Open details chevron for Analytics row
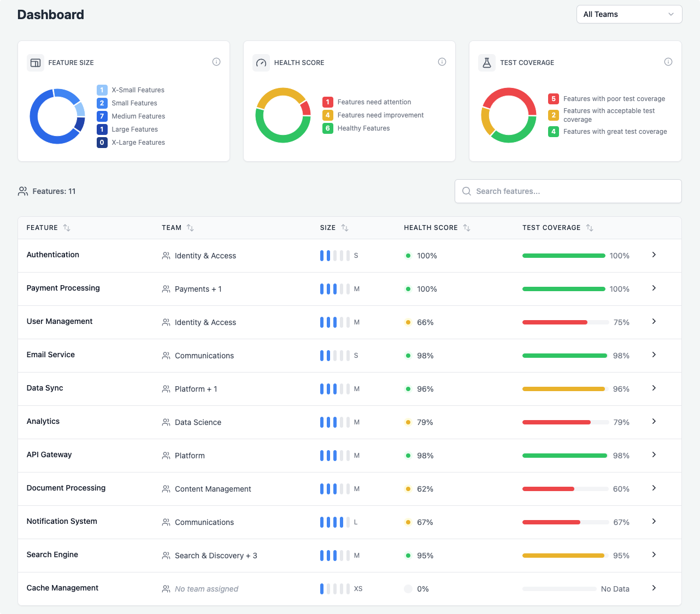The width and height of the screenshot is (700, 614). (x=654, y=422)
